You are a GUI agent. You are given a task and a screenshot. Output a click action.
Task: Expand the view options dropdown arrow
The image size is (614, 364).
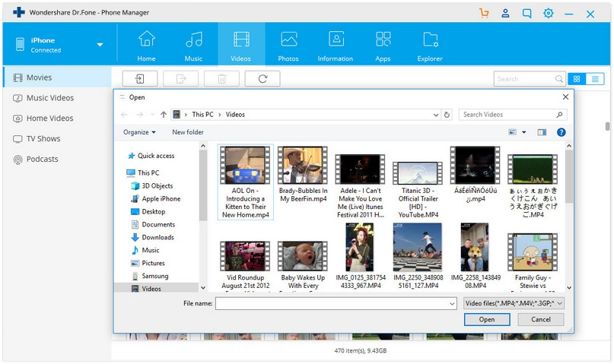pos(524,132)
